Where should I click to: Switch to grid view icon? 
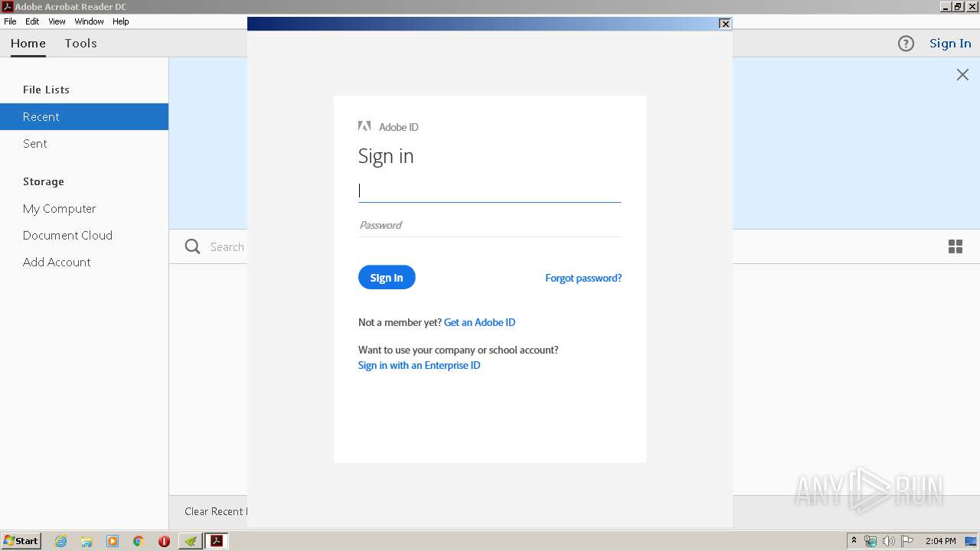(955, 246)
